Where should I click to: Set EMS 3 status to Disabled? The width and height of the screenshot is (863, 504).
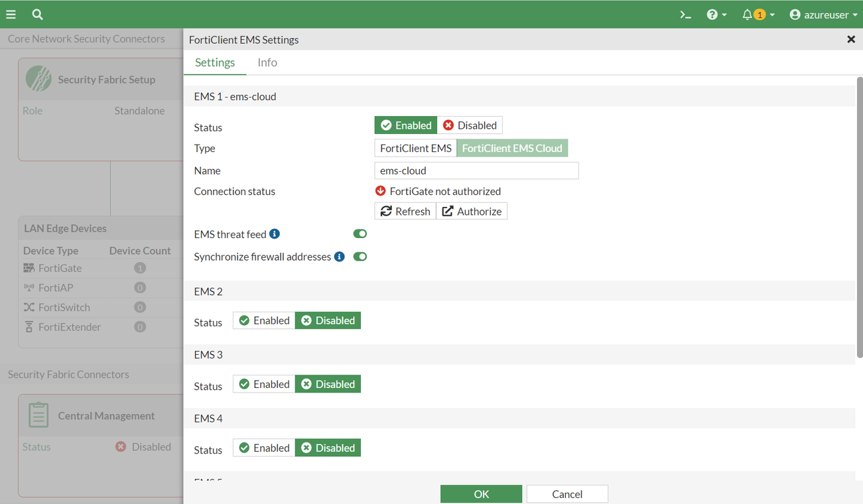tap(328, 384)
